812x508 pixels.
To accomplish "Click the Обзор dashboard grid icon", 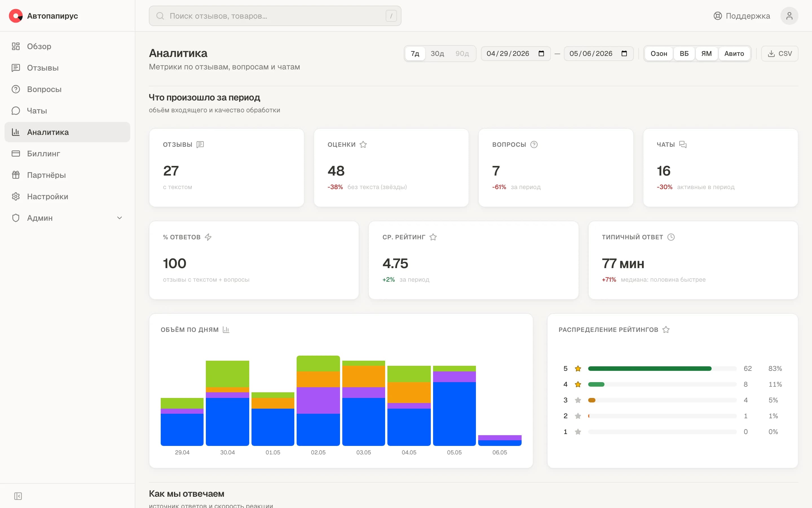I will pos(16,46).
